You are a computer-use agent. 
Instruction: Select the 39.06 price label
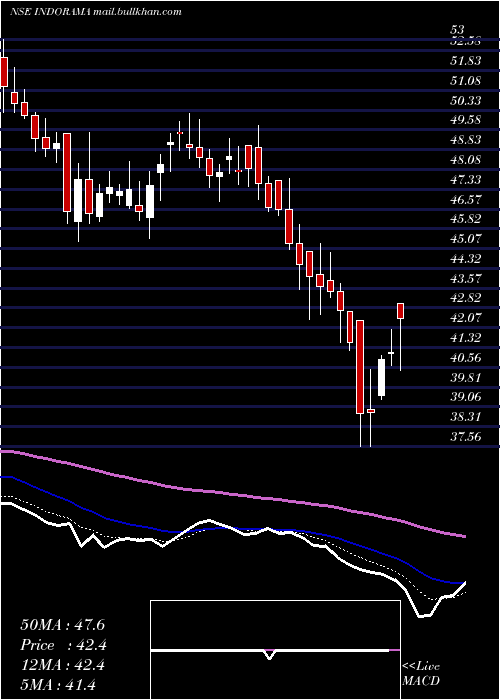click(466, 396)
